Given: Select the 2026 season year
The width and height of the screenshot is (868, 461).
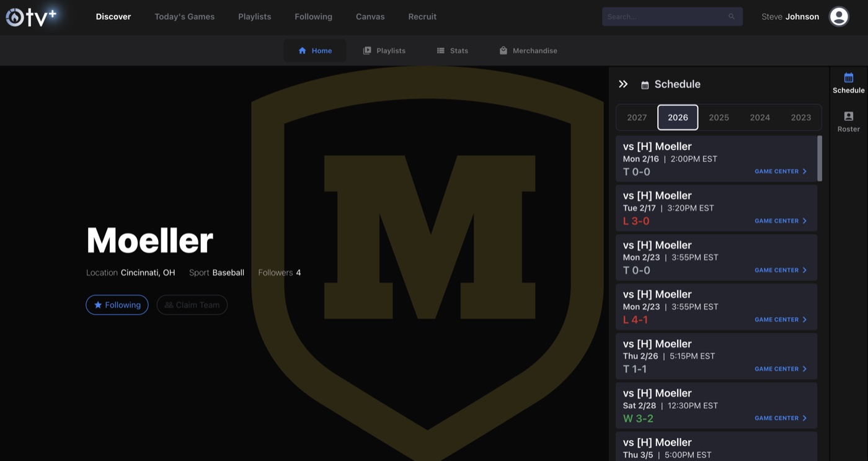Looking at the screenshot, I should [x=678, y=117].
